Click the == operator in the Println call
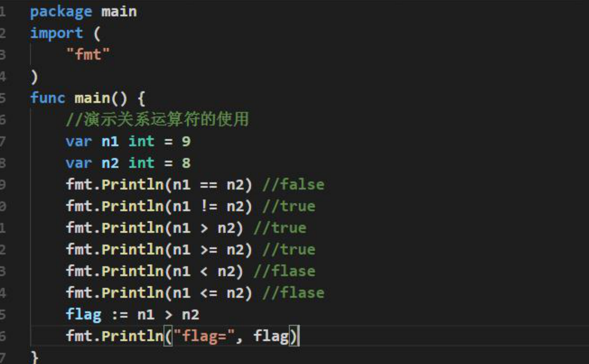 coord(208,185)
